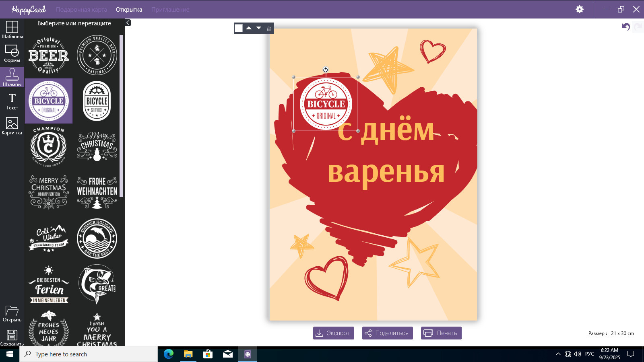644x362 pixels.
Task: Move stamp layer down with arrow
Action: [x=259, y=28]
